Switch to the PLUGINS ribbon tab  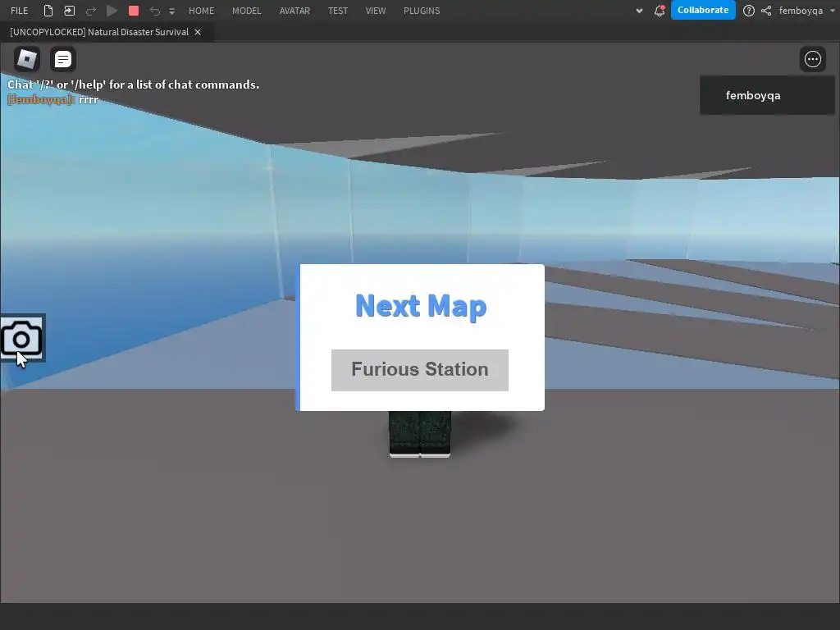(422, 11)
